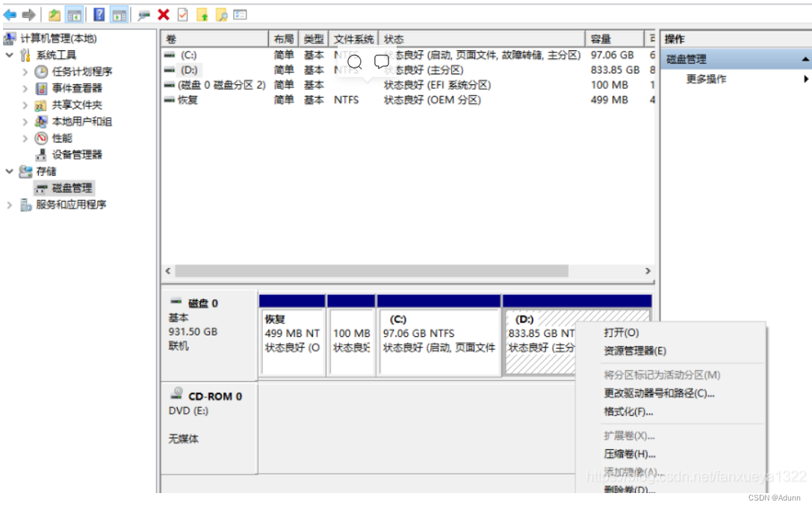Expand the 本地用户和组 tree node
The width and height of the screenshot is (812, 508).
pyautogui.click(x=25, y=122)
